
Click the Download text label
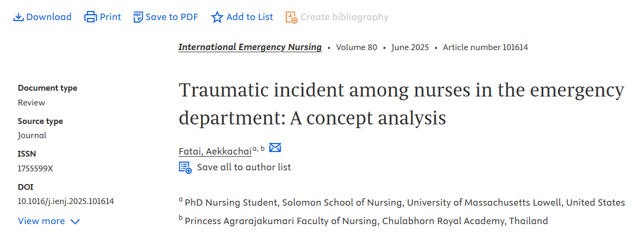click(x=49, y=17)
